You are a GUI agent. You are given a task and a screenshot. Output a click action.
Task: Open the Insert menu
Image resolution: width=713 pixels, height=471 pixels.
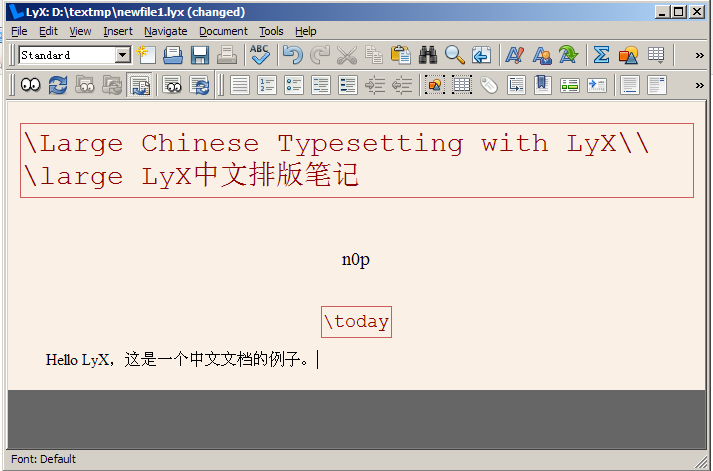click(x=118, y=31)
